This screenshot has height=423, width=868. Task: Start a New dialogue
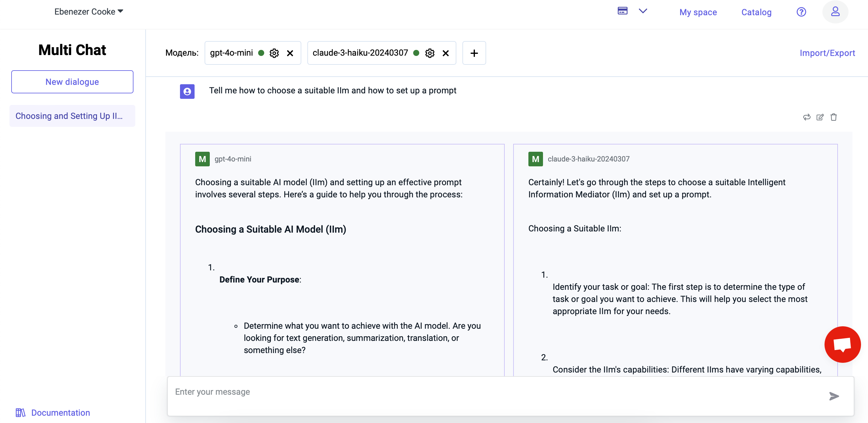click(72, 81)
